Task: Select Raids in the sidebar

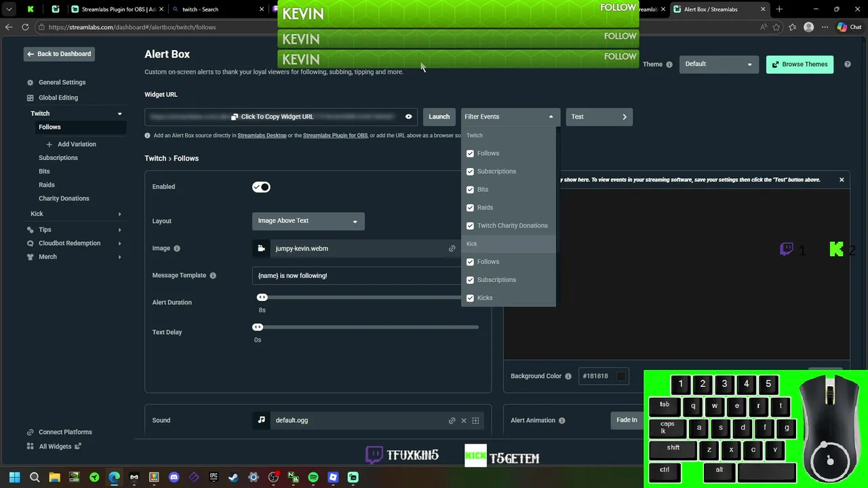Action: pyautogui.click(x=46, y=185)
